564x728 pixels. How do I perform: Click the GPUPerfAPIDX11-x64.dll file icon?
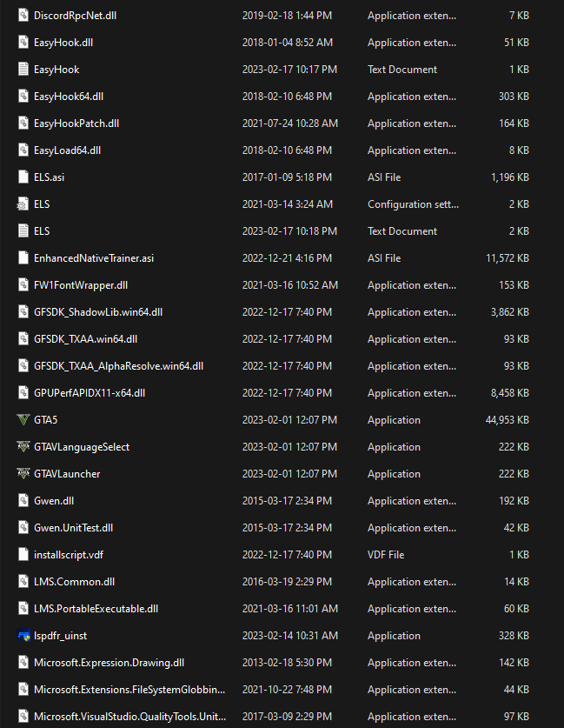[x=23, y=392]
